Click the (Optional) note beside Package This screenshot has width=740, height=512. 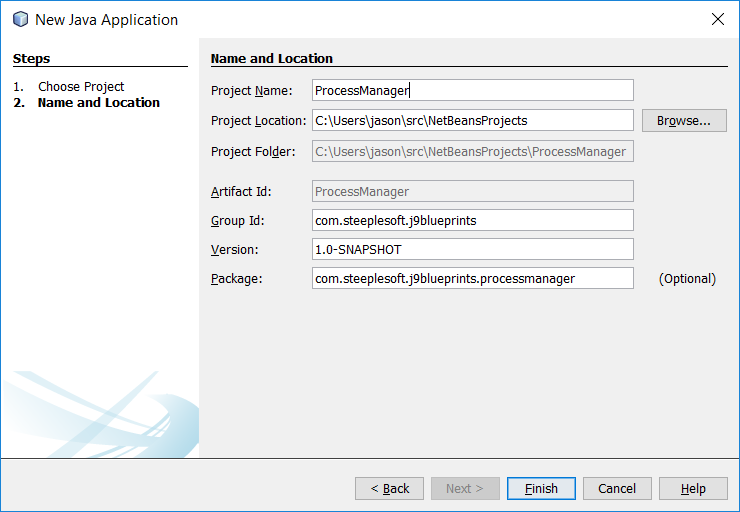pyautogui.click(x=687, y=279)
